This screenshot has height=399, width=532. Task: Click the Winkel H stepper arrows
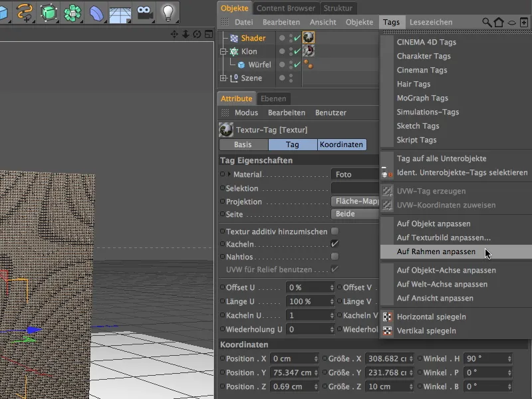tap(509, 358)
